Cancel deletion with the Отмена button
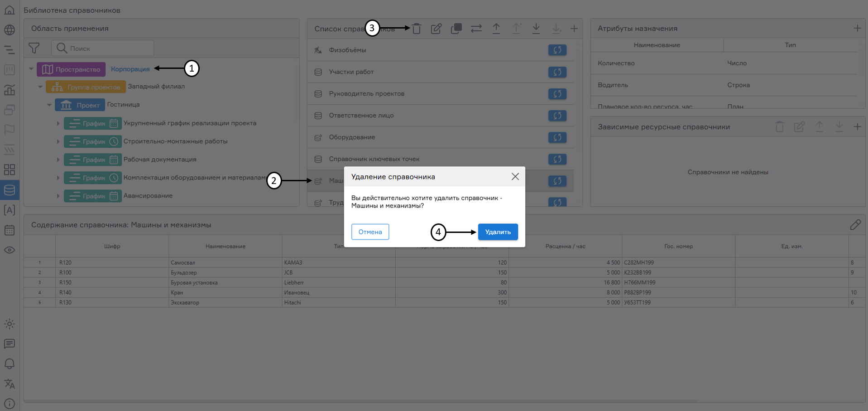The height and width of the screenshot is (411, 868). (x=370, y=232)
